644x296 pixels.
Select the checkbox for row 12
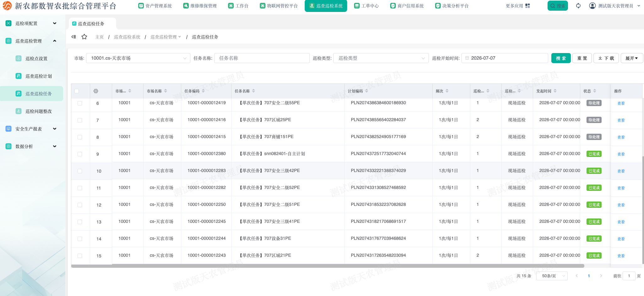coord(80,205)
